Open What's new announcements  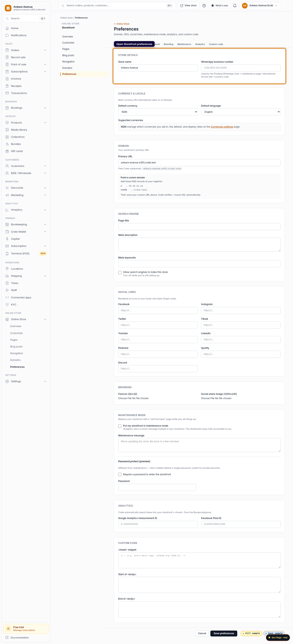click(x=220, y=6)
